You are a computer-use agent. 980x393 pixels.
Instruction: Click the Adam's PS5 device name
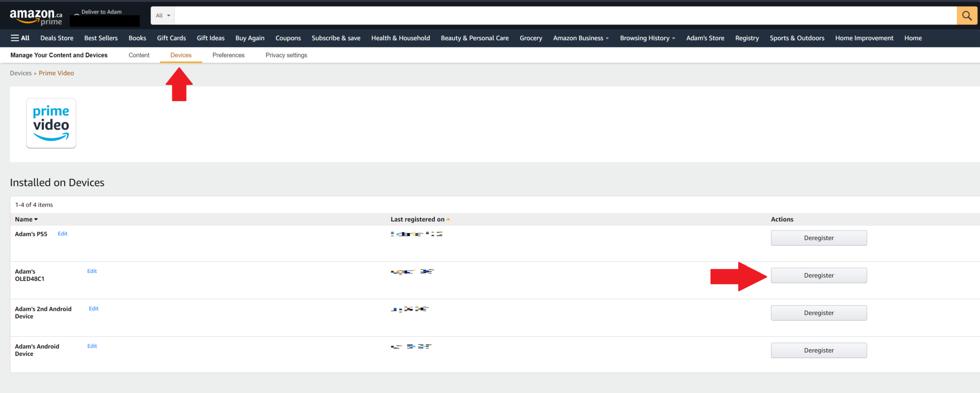(x=31, y=234)
